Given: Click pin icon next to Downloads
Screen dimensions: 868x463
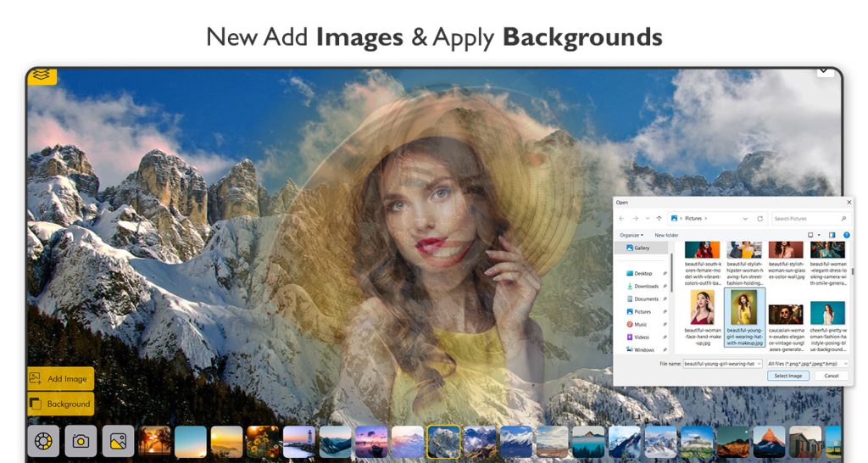Looking at the screenshot, I should click(665, 287).
